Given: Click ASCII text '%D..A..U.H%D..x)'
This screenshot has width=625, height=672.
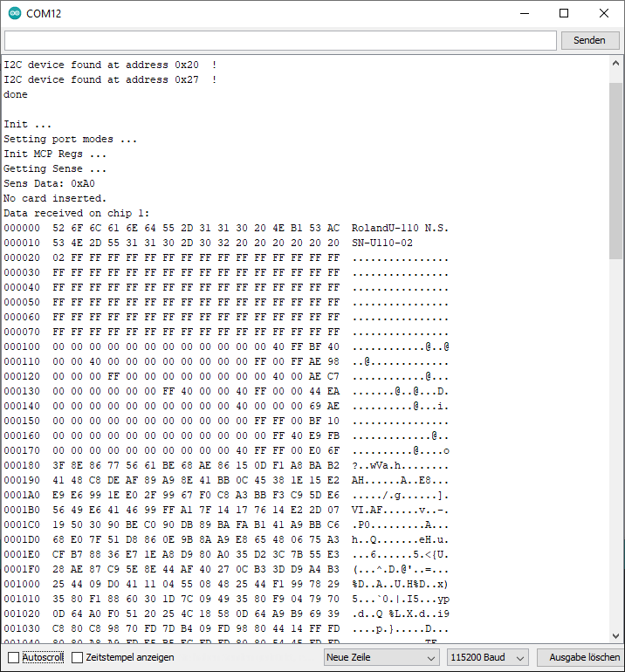Looking at the screenshot, I should pos(400,584).
